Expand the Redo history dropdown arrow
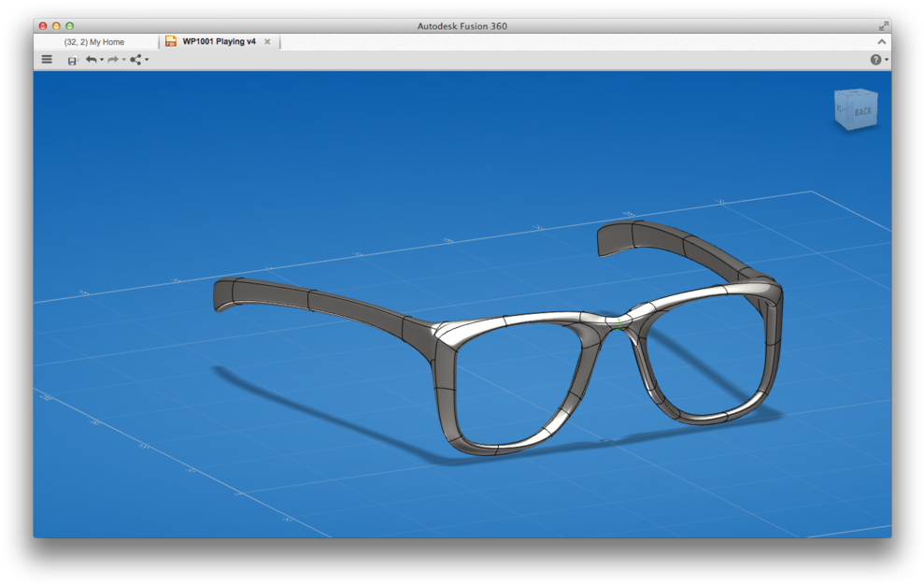 point(123,61)
